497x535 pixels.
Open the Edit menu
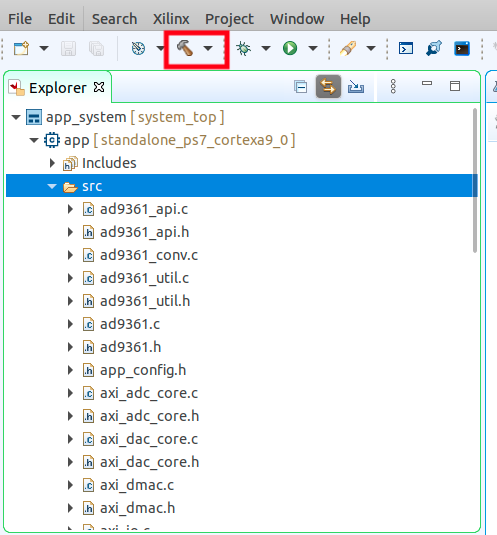pos(61,19)
